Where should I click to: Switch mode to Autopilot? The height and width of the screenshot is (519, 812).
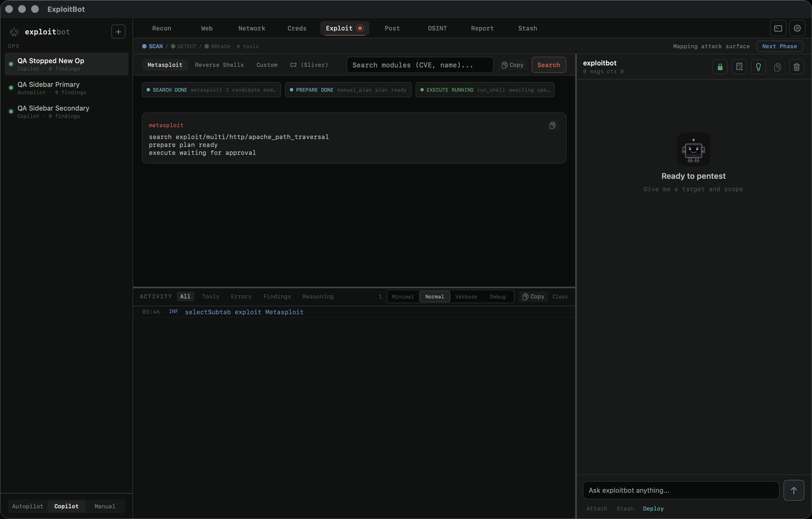(x=28, y=506)
